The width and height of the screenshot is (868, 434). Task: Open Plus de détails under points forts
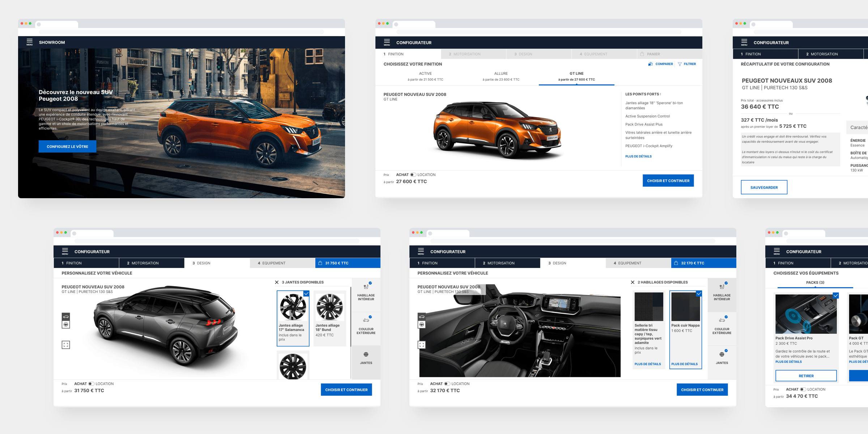click(x=638, y=156)
